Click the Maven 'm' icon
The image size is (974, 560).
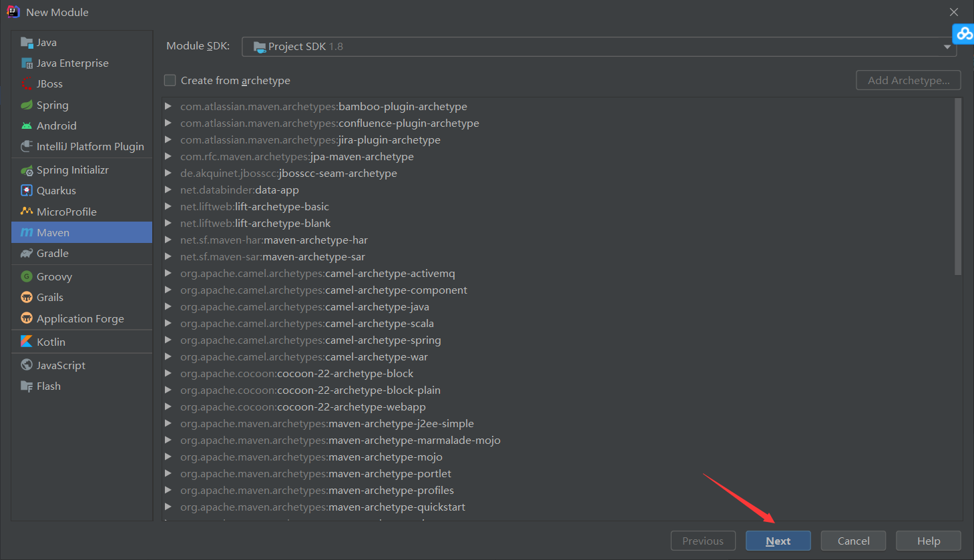coord(27,232)
